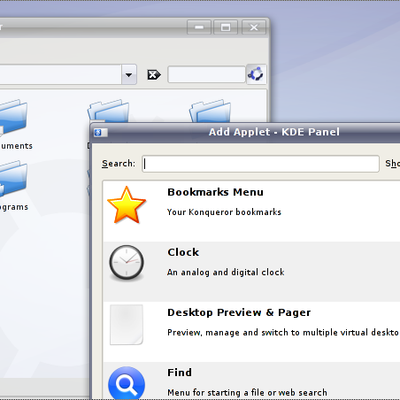Viewport: 400px width, 400px height.
Task: Click the Search field in Add Applet
Action: (x=261, y=164)
